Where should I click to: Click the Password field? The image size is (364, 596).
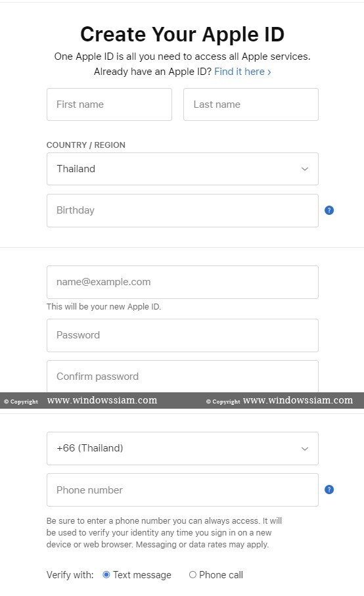(x=183, y=335)
